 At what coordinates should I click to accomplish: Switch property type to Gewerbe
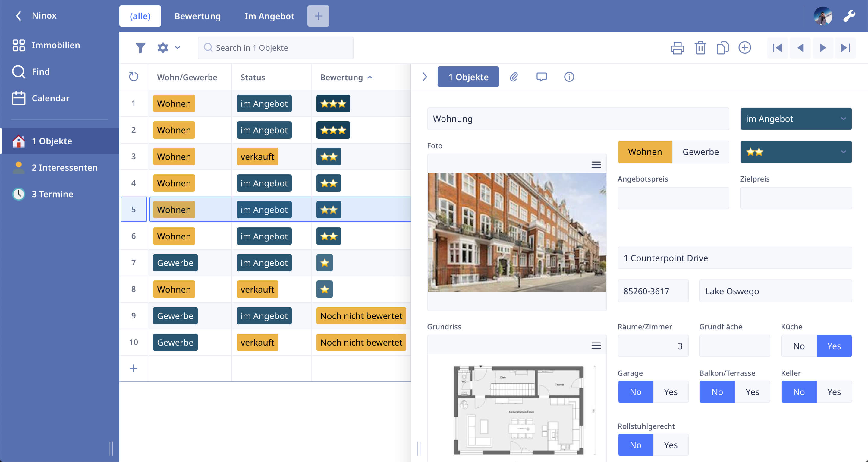pos(700,152)
